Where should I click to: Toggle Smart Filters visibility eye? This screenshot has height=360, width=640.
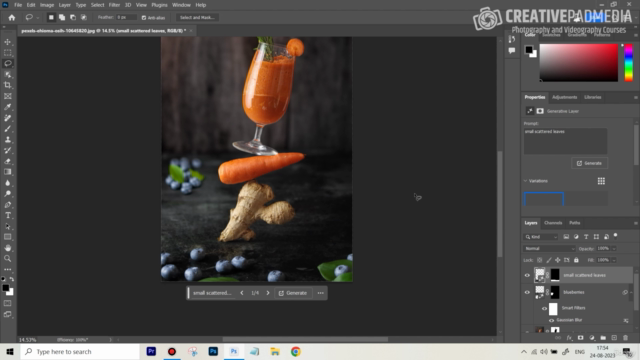click(x=544, y=309)
